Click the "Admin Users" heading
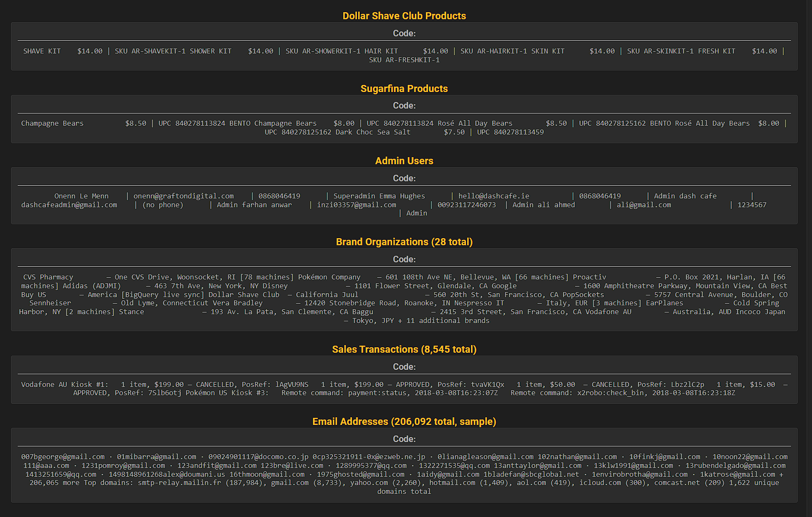Screen dimensions: 812x517 (404, 161)
